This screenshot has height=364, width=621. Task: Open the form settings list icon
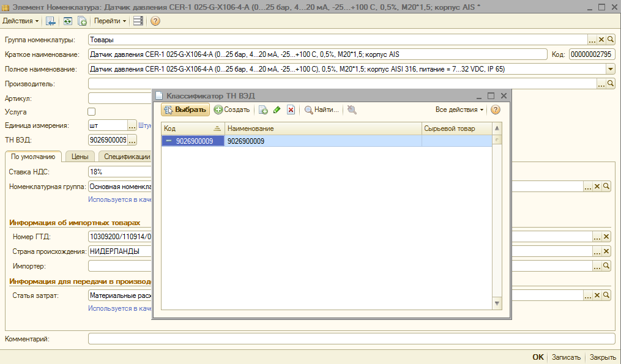(138, 21)
